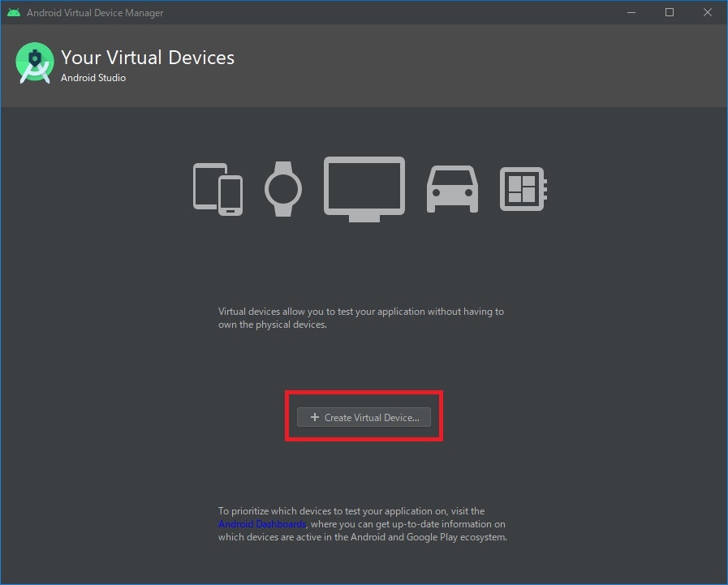This screenshot has width=728, height=585.
Task: Close the Android Virtual Device Manager window
Action: [708, 12]
